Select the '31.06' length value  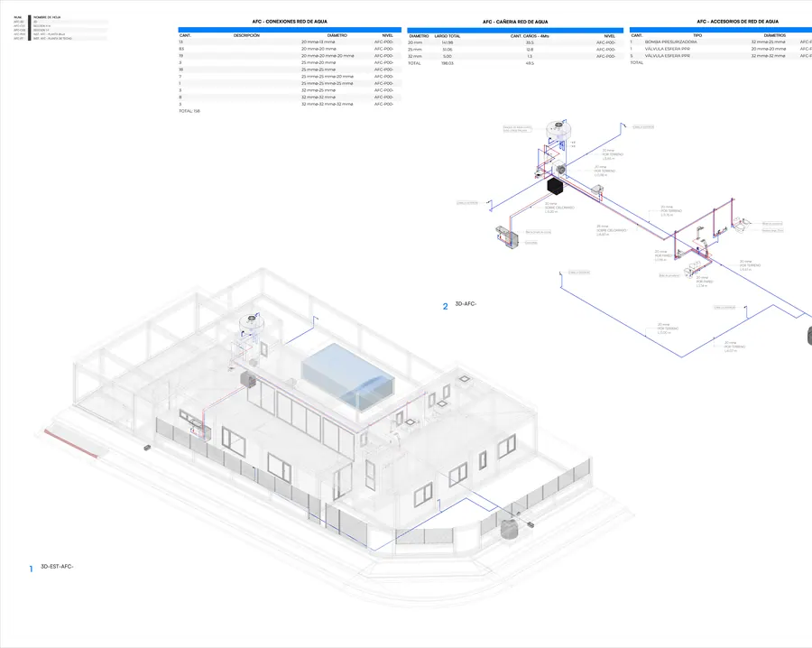[x=448, y=50]
